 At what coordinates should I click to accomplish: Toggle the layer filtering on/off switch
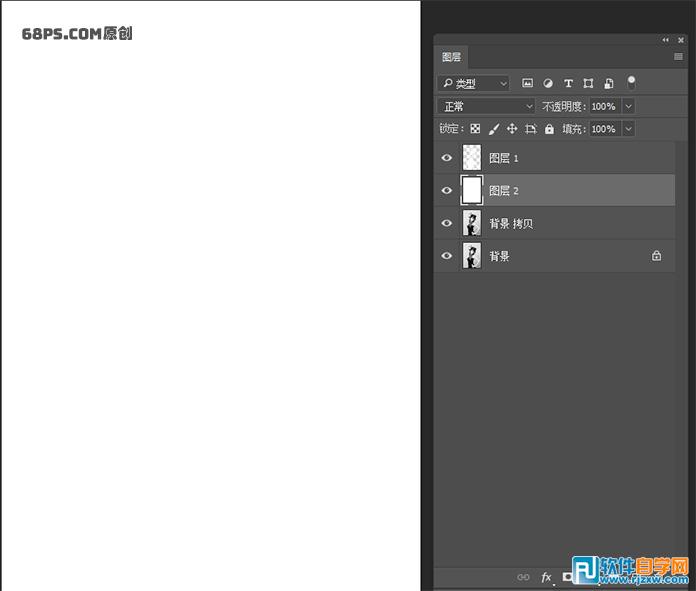pos(631,82)
